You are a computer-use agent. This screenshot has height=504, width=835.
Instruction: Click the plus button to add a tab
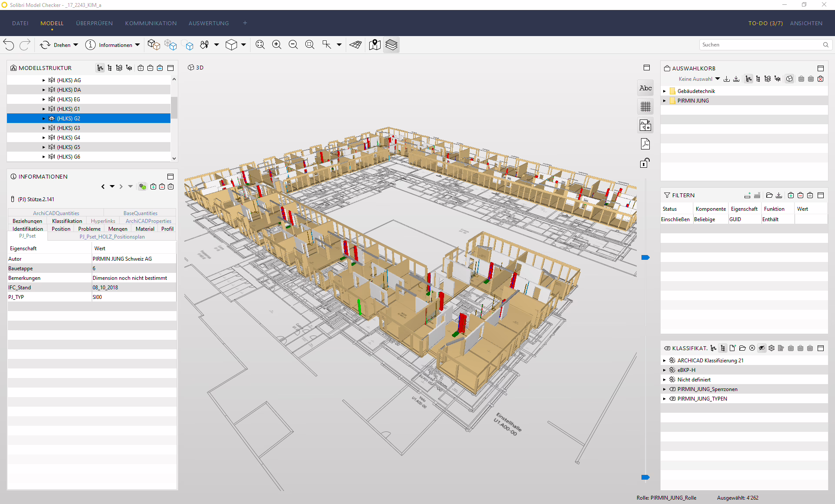[245, 23]
